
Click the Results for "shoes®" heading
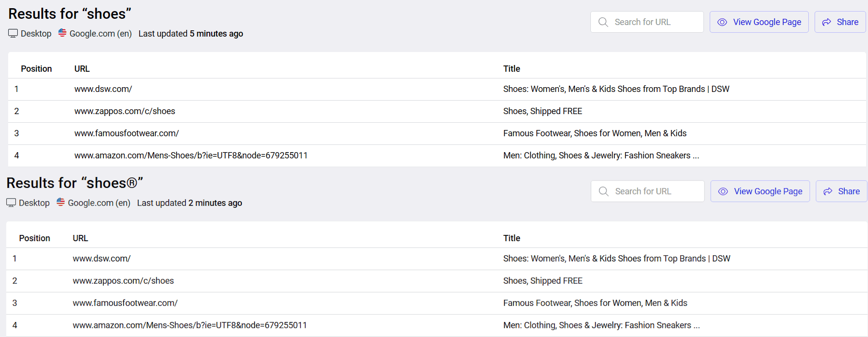pyautogui.click(x=75, y=183)
